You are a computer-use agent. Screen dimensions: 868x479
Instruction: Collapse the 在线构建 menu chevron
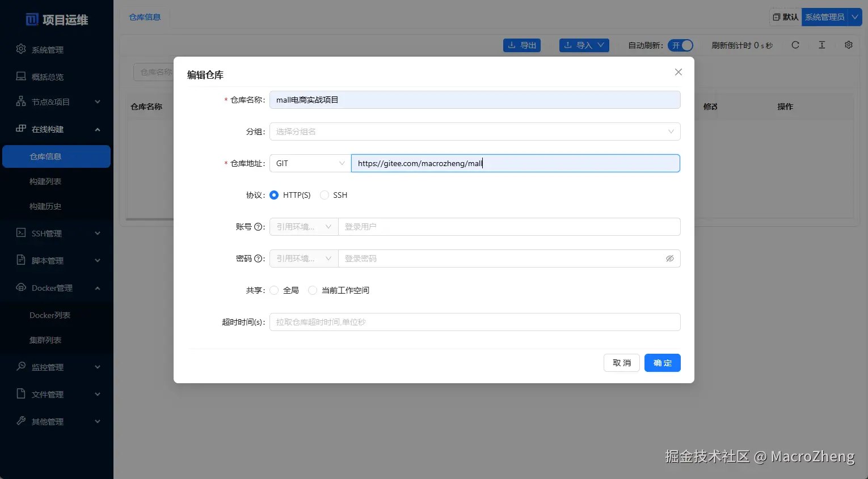[98, 129]
